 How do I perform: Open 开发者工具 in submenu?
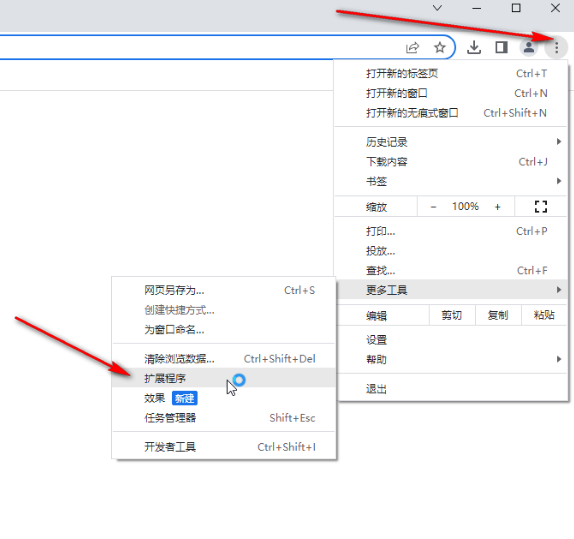[x=224, y=447]
